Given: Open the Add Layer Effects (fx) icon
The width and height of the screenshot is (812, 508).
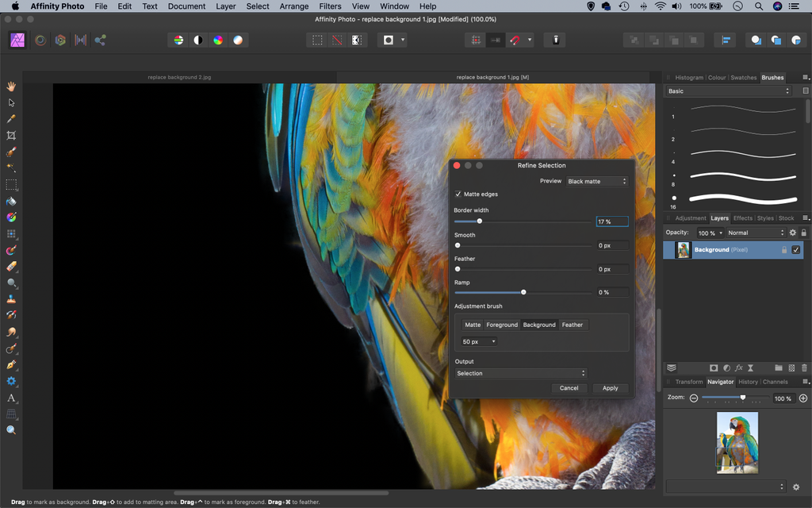Looking at the screenshot, I should [740, 368].
